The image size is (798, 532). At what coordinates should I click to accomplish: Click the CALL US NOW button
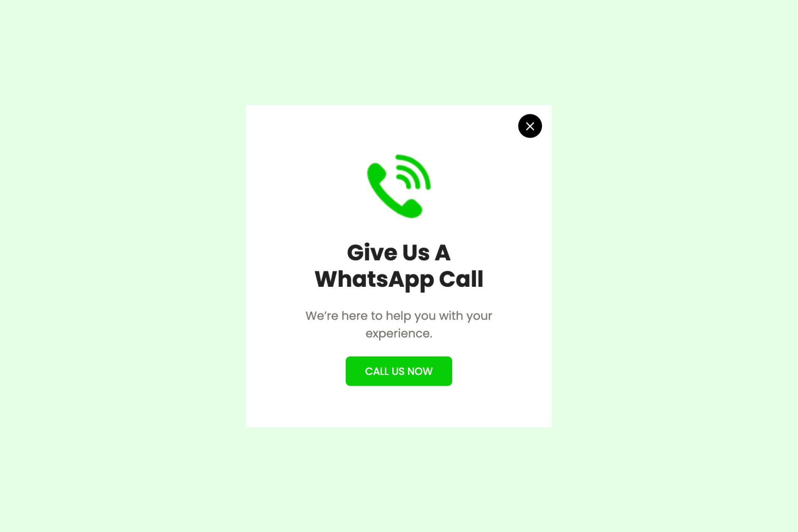click(399, 370)
